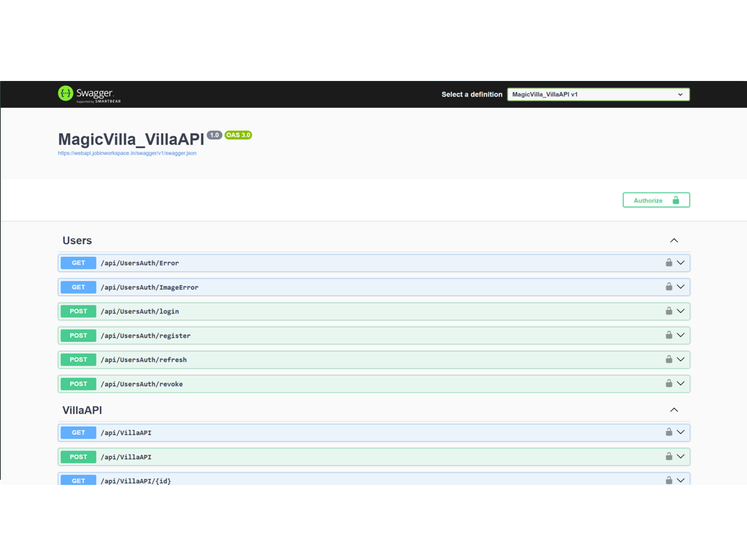Viewport: 747px width, 560px height.
Task: Click lock icon on POST /api/UsersAuth/revoke
Action: click(668, 383)
